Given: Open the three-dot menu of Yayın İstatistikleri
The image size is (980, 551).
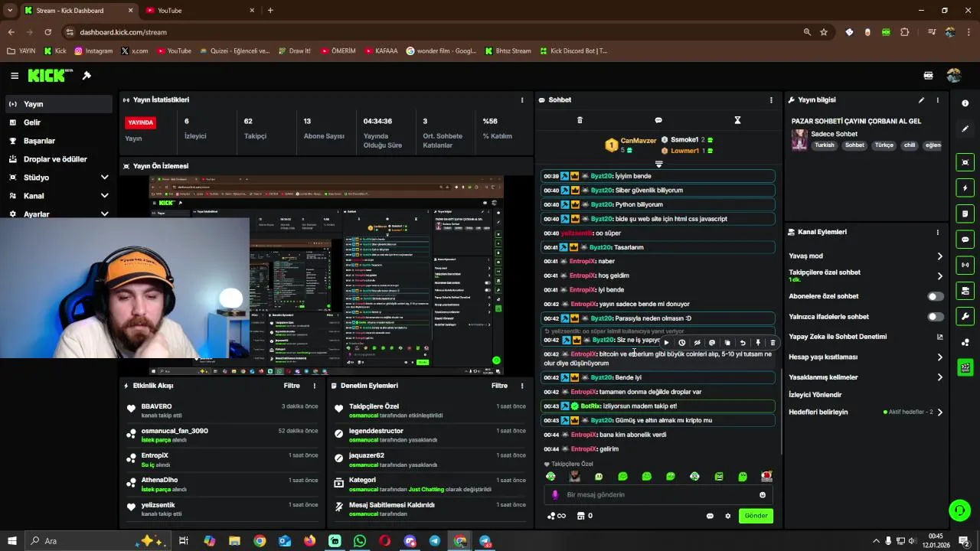Looking at the screenshot, I should (x=522, y=100).
